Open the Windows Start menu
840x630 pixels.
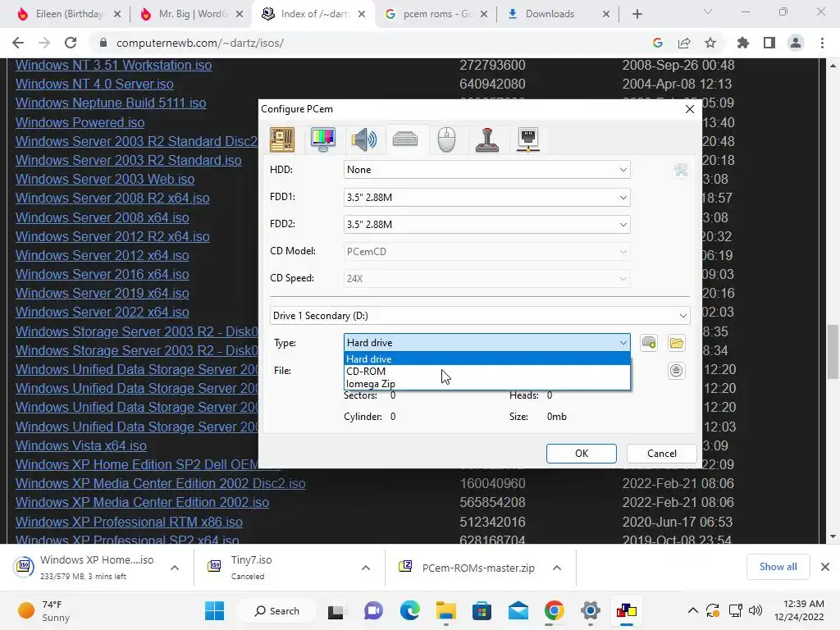(x=214, y=610)
